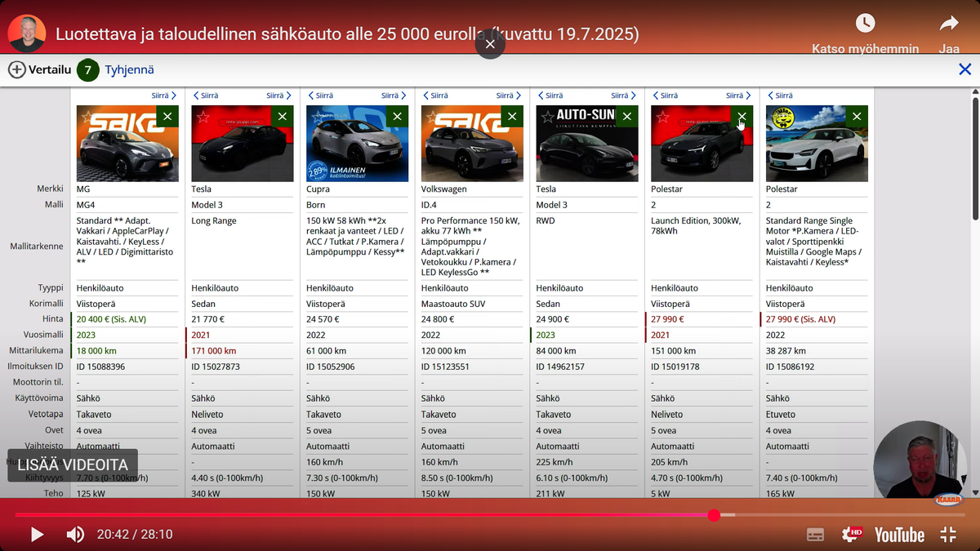This screenshot has height=551, width=980.
Task: Open the Tesla Model 3 Long Range photo
Action: pyautogui.click(x=243, y=144)
